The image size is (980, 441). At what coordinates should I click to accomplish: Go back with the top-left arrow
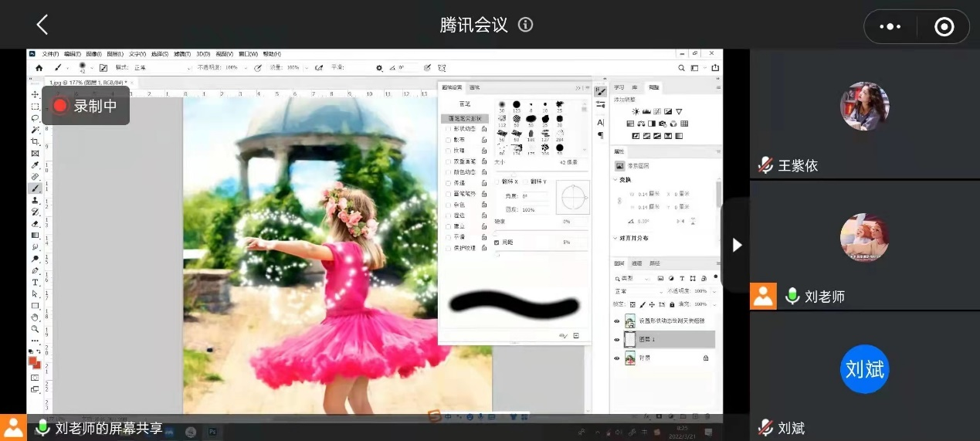42,25
